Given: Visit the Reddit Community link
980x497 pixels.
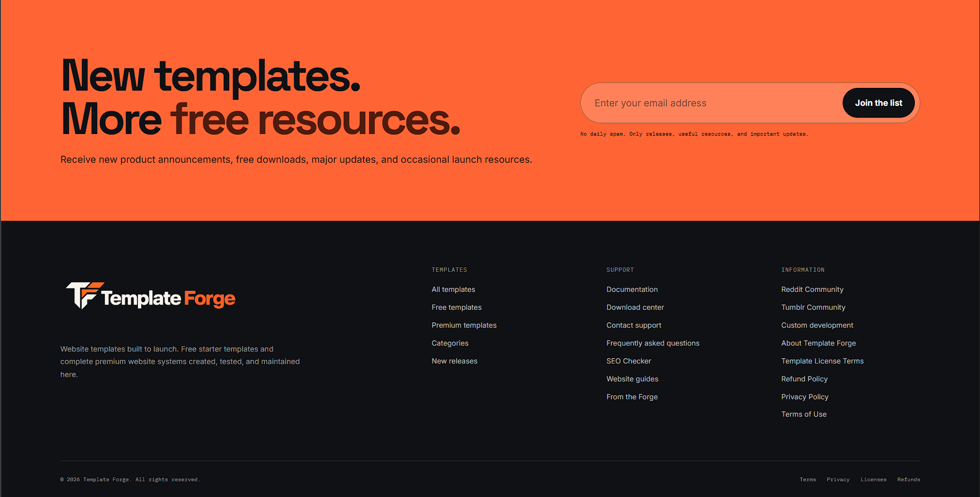Looking at the screenshot, I should tap(812, 290).
